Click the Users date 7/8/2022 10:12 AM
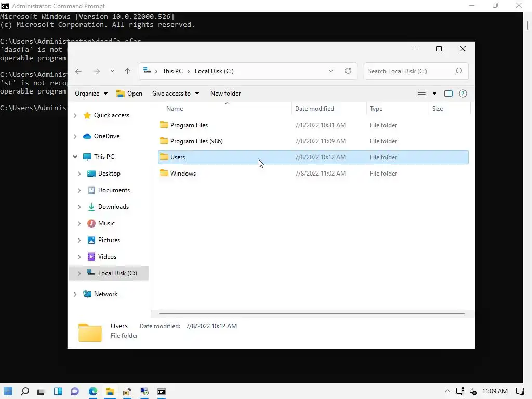532x399 pixels. coord(320,157)
